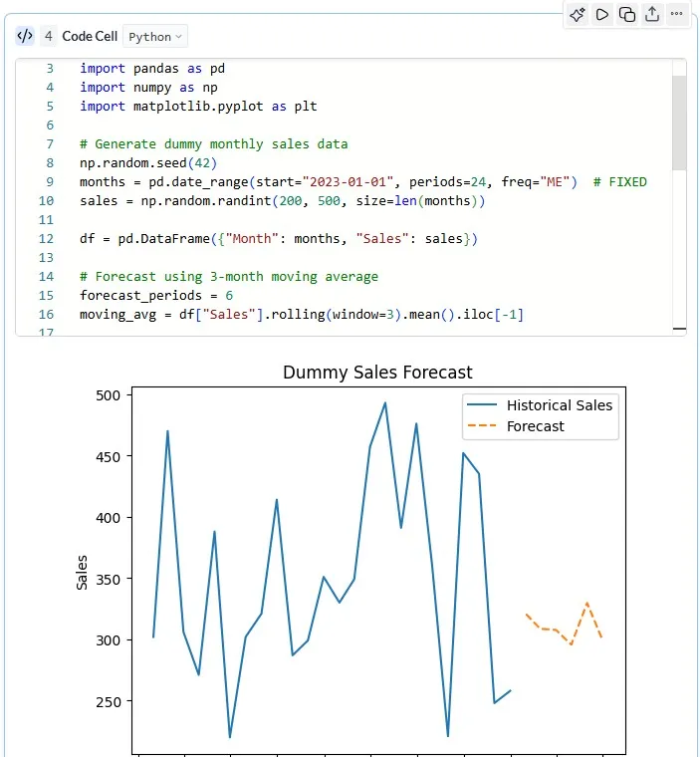Click the Sales y-axis label

point(83,572)
